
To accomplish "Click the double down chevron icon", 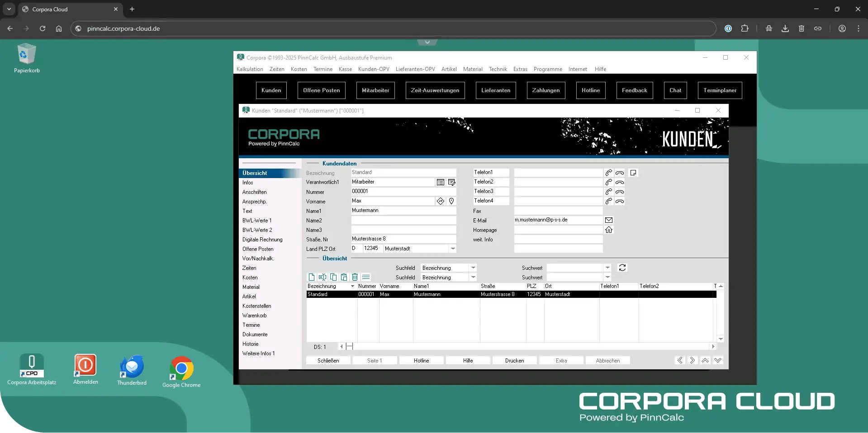I will (718, 360).
